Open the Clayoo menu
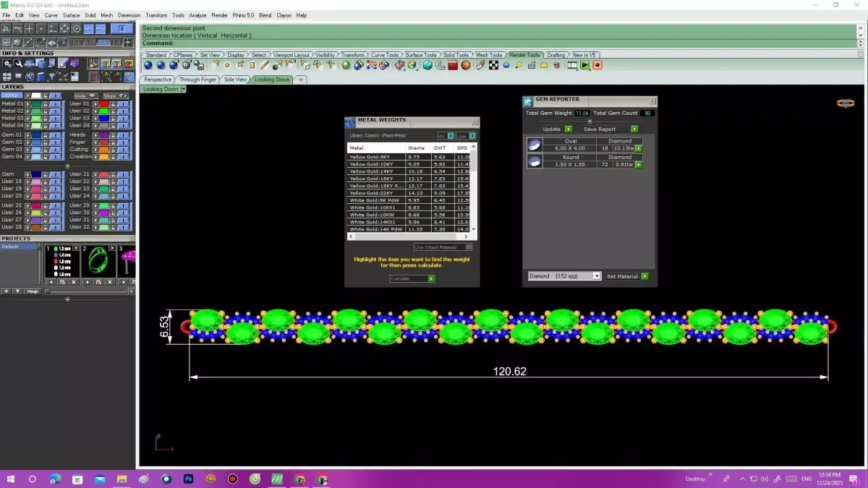868x488 pixels. [284, 15]
